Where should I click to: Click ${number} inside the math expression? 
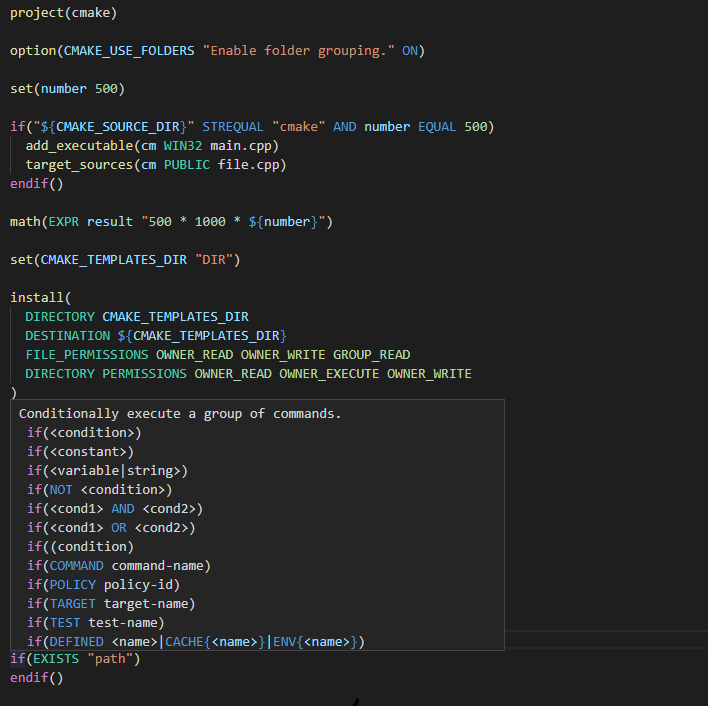(283, 222)
